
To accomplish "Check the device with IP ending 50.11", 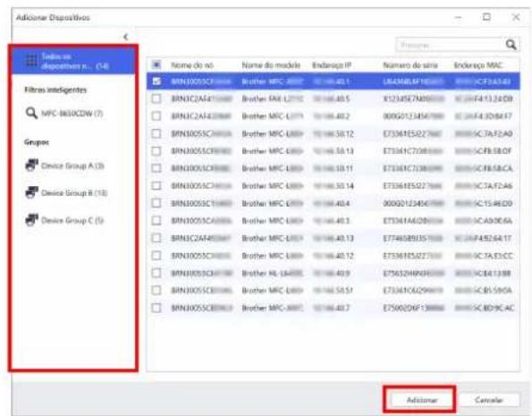I will (156, 168).
